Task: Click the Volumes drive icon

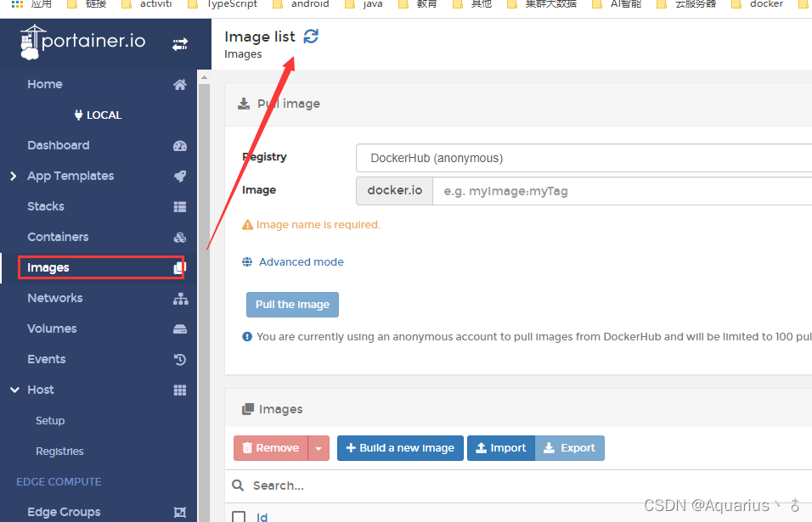Action: (180, 329)
